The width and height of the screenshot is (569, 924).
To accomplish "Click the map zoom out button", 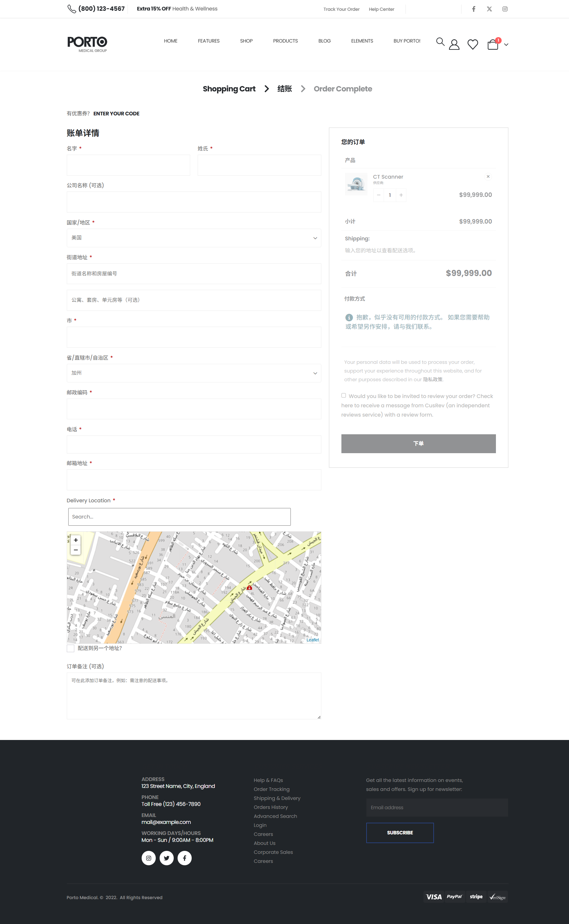I will [x=76, y=550].
